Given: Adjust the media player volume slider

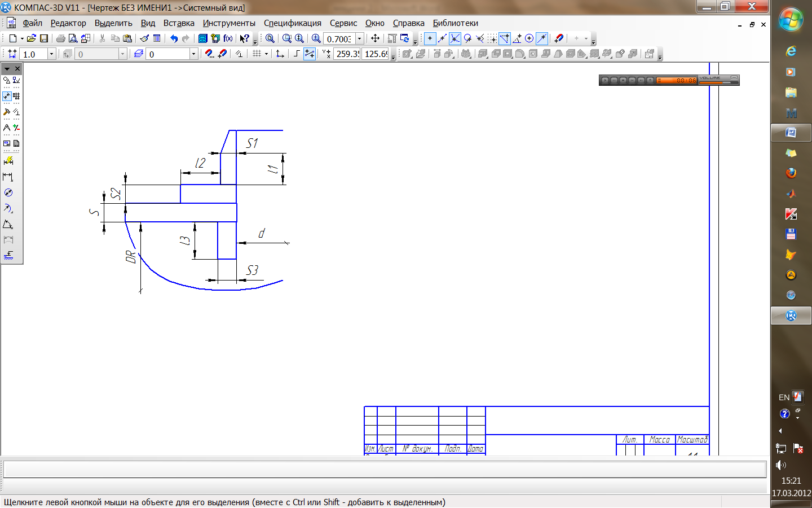Looking at the screenshot, I should (x=718, y=82).
